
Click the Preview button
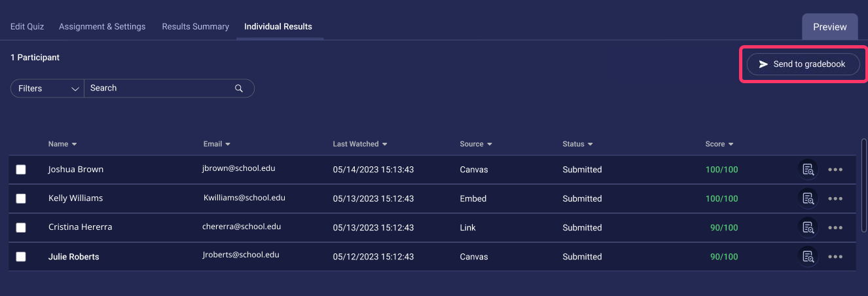[830, 27]
